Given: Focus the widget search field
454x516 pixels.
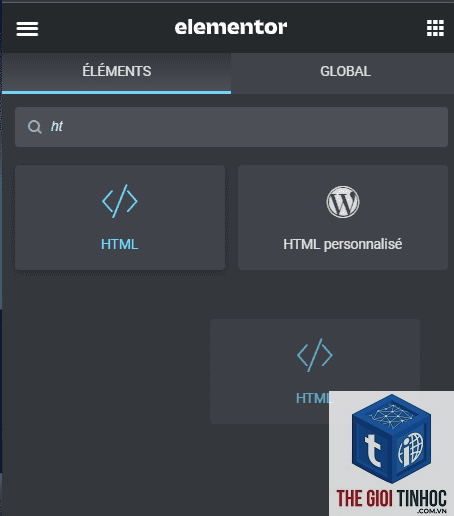Looking at the screenshot, I should click(231, 127).
